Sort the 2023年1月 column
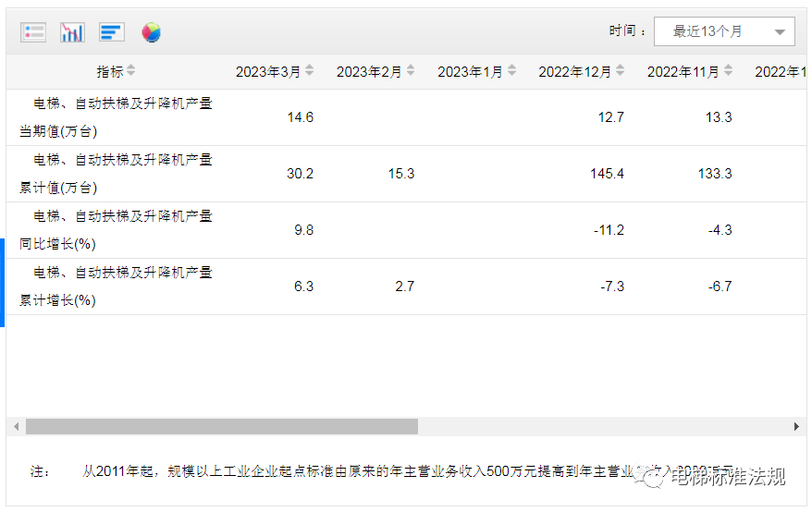Image resolution: width=812 pixels, height=512 pixels. coord(511,71)
